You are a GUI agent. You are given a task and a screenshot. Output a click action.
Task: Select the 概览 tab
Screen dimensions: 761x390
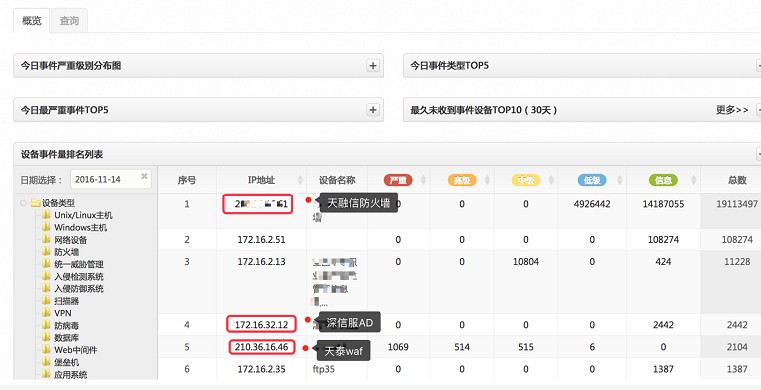coord(32,21)
